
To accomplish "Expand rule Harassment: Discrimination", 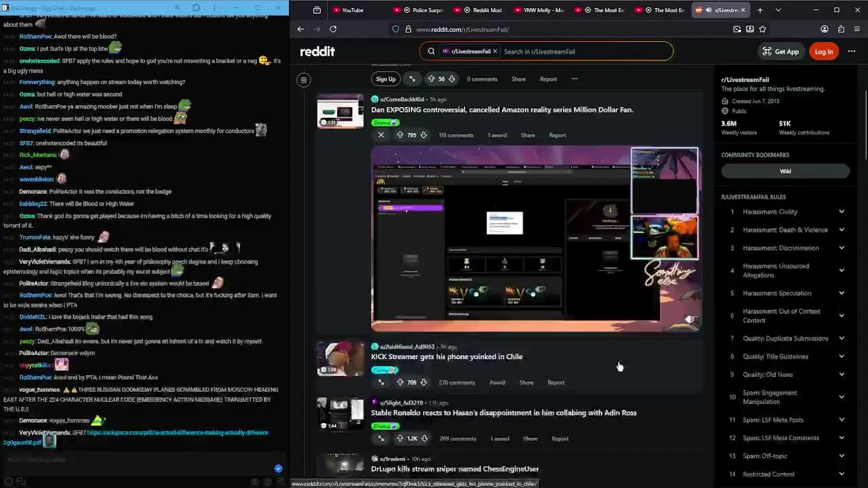I will point(842,248).
